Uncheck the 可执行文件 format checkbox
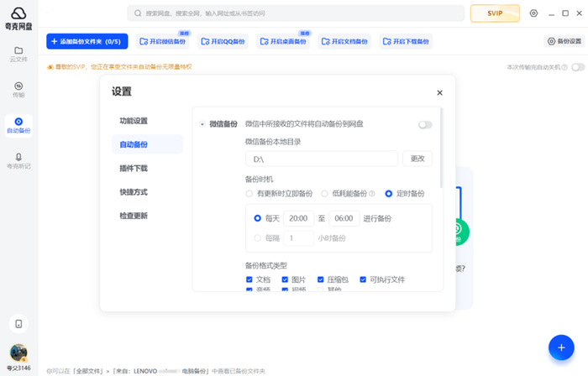Viewport: 588px width, 376px height. pos(363,279)
